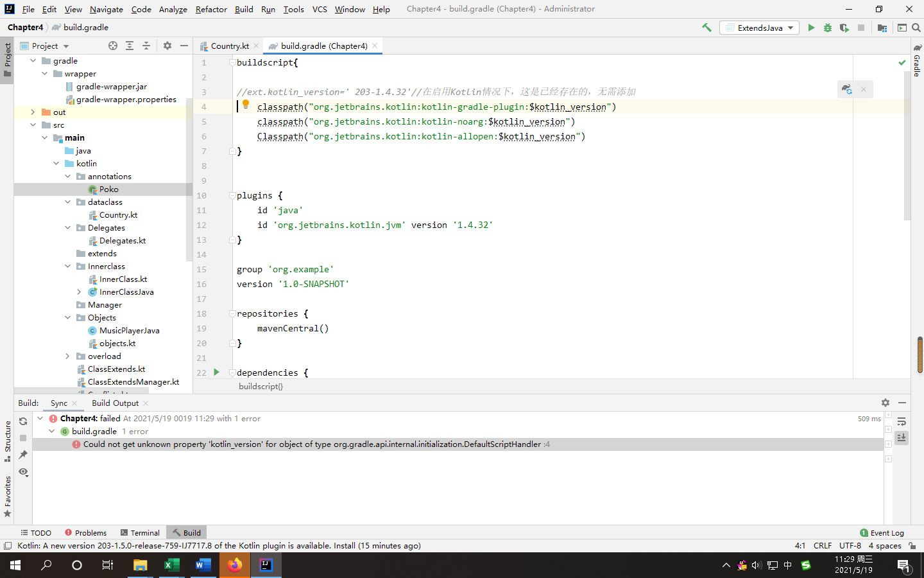The height and width of the screenshot is (578, 924).
Task: Hide the Build tool window
Action: 902,403
